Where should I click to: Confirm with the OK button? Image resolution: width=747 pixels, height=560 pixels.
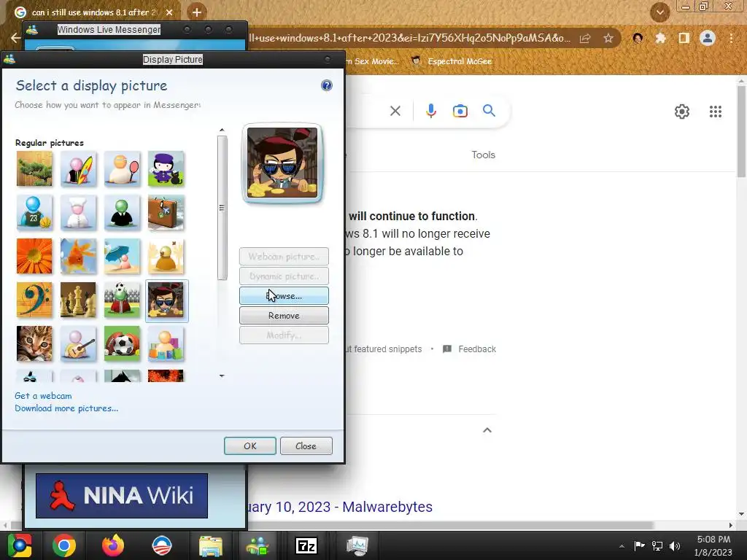(x=250, y=446)
